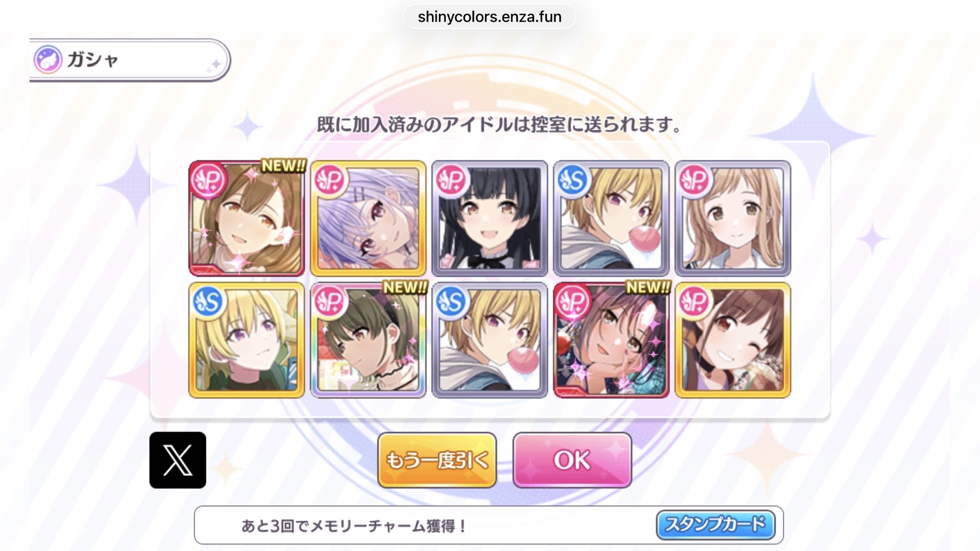
Task: Click the shinycolors.enza.fun address bar
Action: coord(489,17)
